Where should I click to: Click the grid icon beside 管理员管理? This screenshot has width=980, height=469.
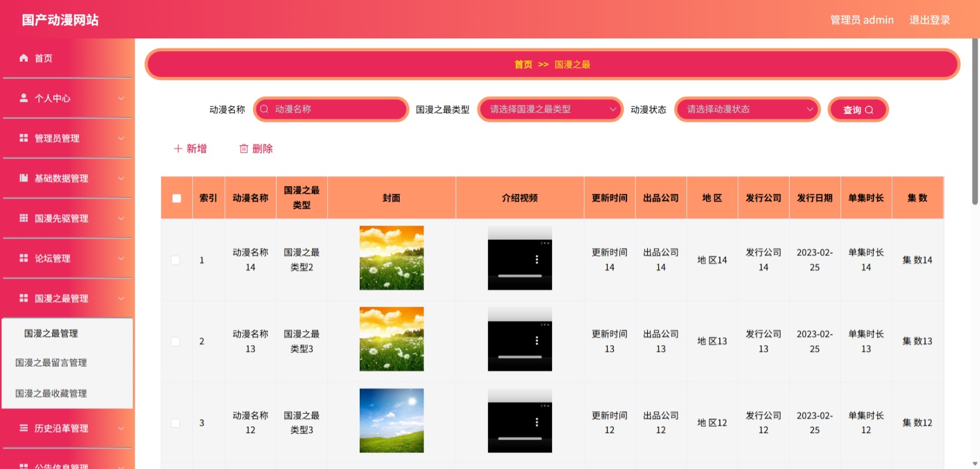(x=23, y=138)
